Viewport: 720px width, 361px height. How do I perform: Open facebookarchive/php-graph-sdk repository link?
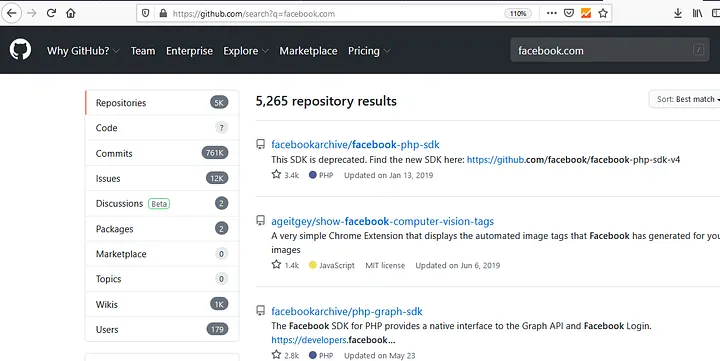pyautogui.click(x=347, y=311)
